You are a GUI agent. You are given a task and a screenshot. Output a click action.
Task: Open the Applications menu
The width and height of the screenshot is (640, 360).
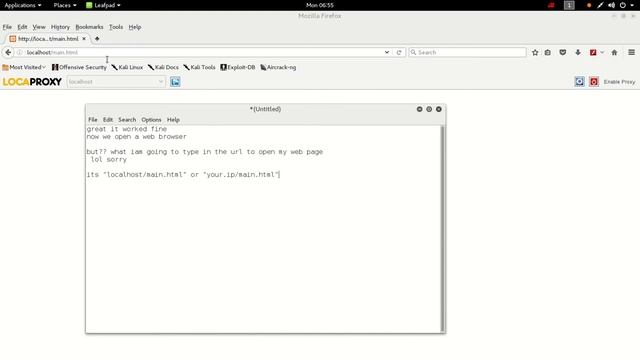tap(22, 5)
